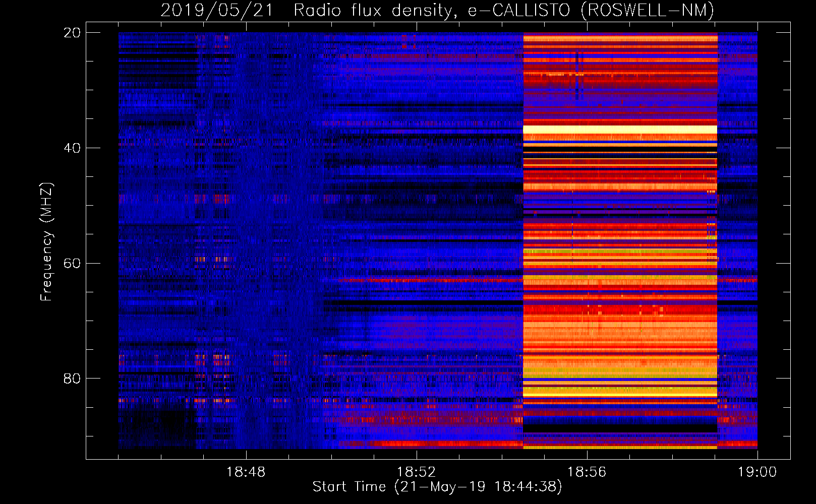Click the '18:48' time tick label
The height and width of the screenshot is (504, 816).
click(x=246, y=472)
